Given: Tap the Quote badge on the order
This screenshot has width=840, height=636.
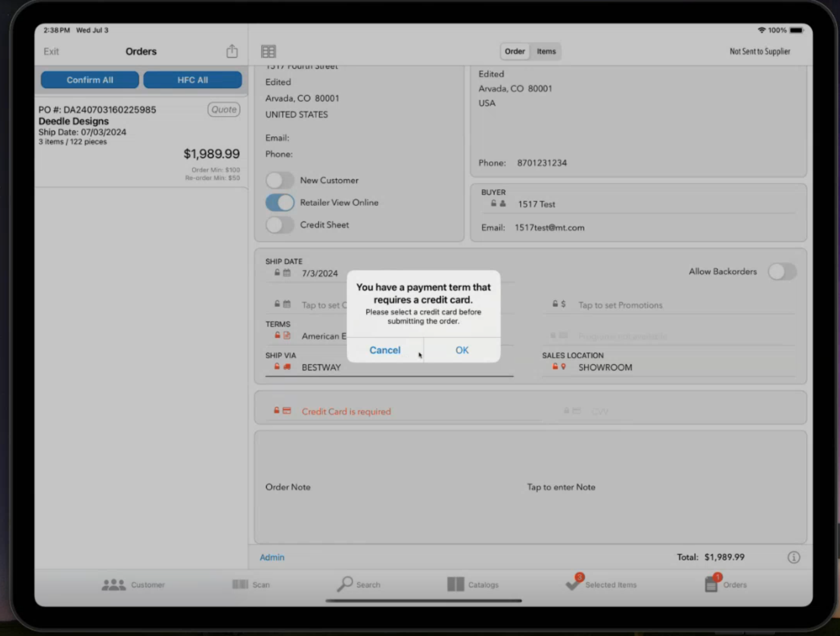Looking at the screenshot, I should (x=224, y=110).
